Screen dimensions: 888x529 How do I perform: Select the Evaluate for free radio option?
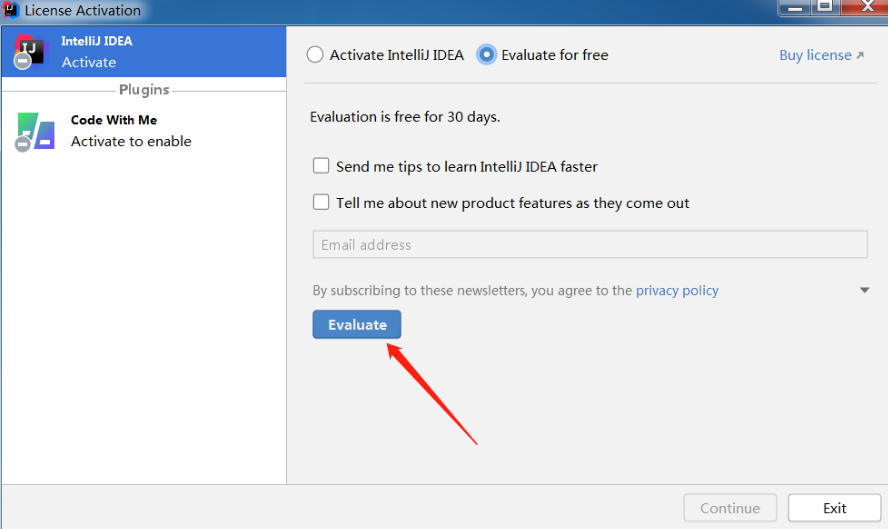click(x=486, y=55)
